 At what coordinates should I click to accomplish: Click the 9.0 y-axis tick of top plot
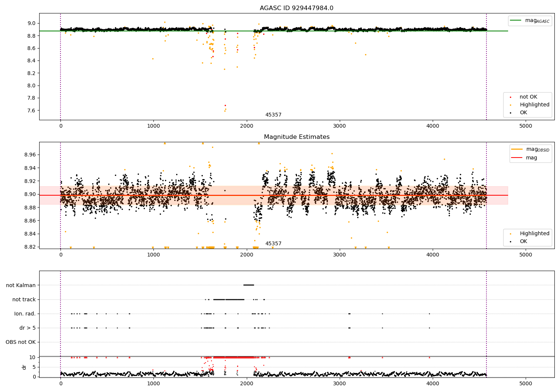pos(31,23)
